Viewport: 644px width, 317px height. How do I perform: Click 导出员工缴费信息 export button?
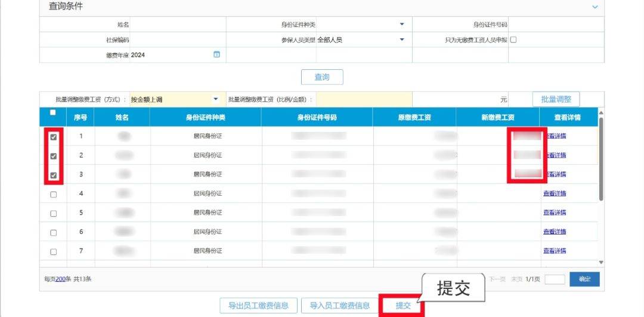coord(258,306)
